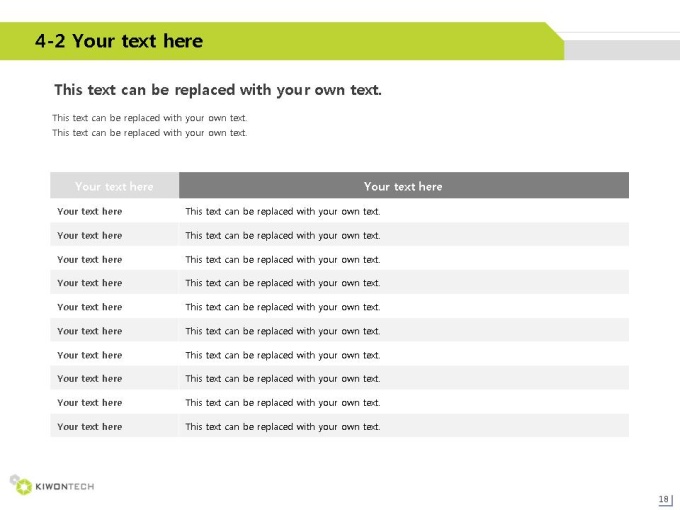The width and height of the screenshot is (680, 510).
Task: Select the first subtitle line under the heading
Action: coord(150,118)
